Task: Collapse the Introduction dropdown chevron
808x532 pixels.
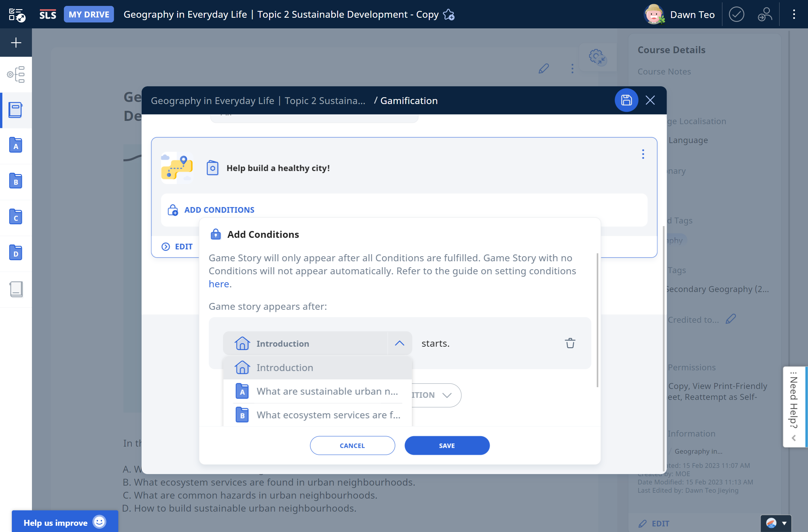Action: [400, 343]
